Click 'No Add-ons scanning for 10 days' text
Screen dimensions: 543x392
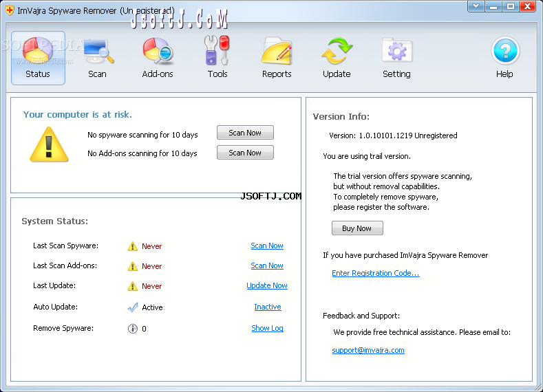[142, 153]
